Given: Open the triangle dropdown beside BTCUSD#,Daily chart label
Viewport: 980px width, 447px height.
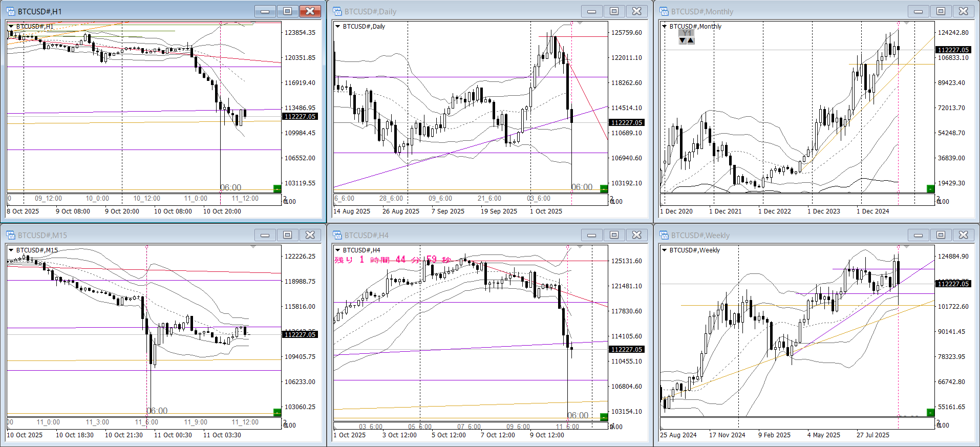Looking at the screenshot, I should [x=337, y=26].
